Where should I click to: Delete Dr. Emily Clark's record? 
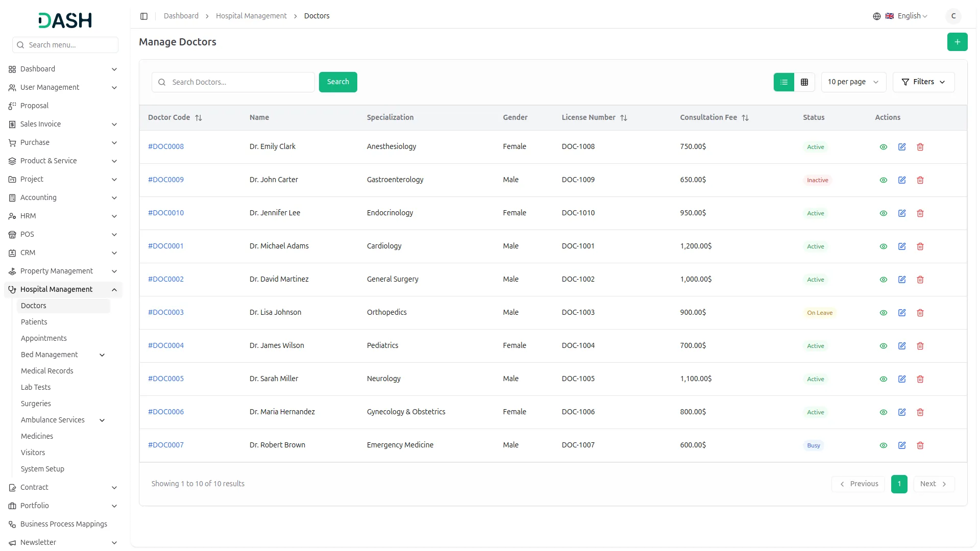[x=920, y=147]
